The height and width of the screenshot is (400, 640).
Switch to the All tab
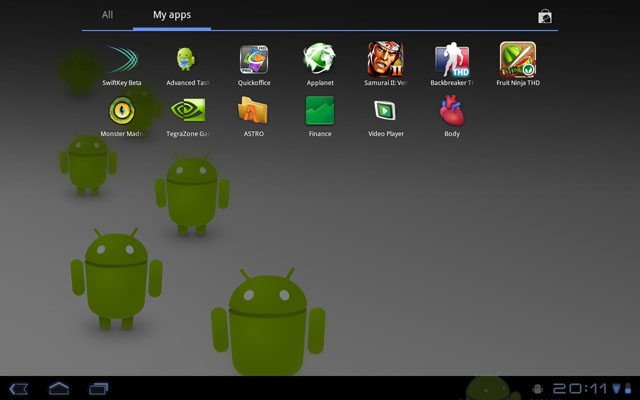tap(107, 15)
